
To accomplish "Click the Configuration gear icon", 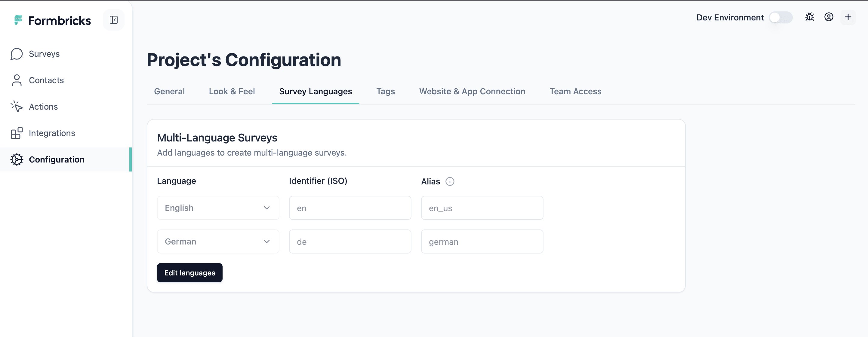I will (17, 159).
